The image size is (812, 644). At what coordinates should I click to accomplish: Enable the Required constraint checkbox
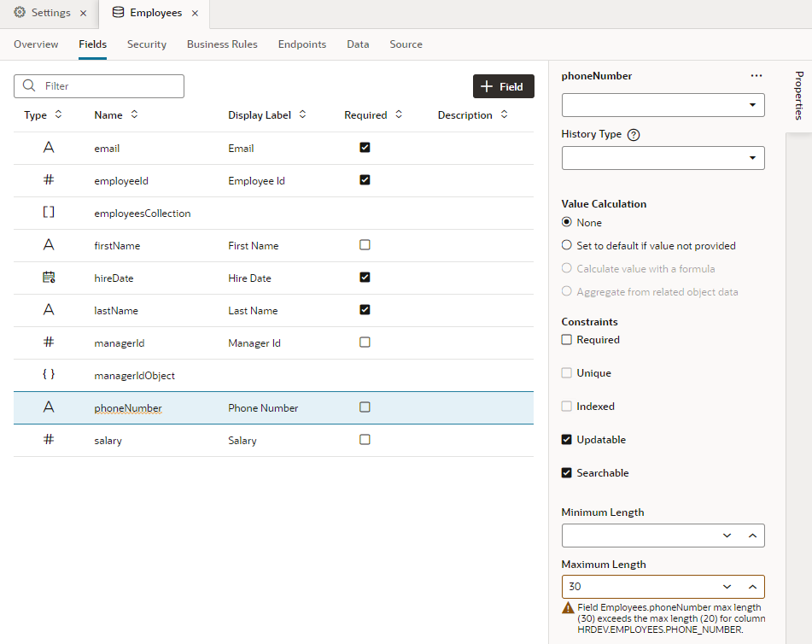coord(567,339)
